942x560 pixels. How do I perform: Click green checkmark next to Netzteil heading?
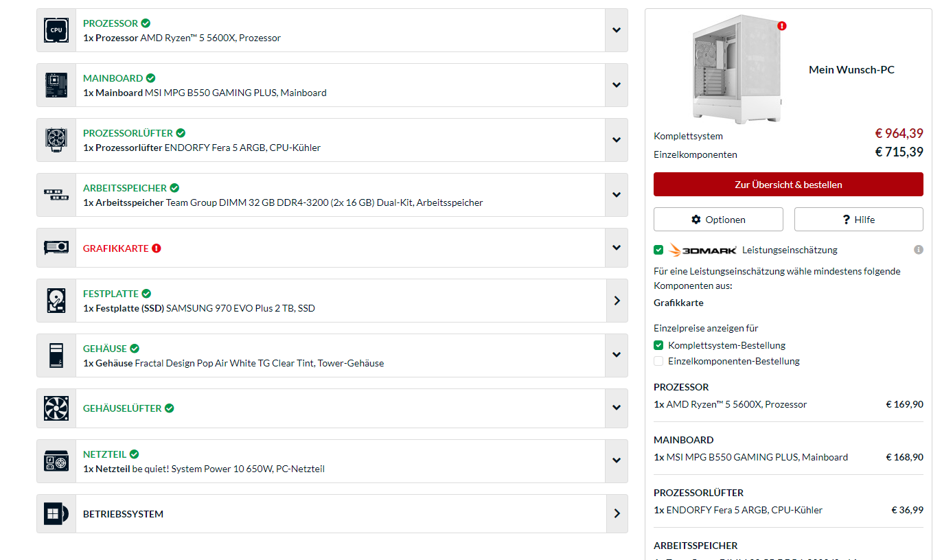pyautogui.click(x=134, y=454)
